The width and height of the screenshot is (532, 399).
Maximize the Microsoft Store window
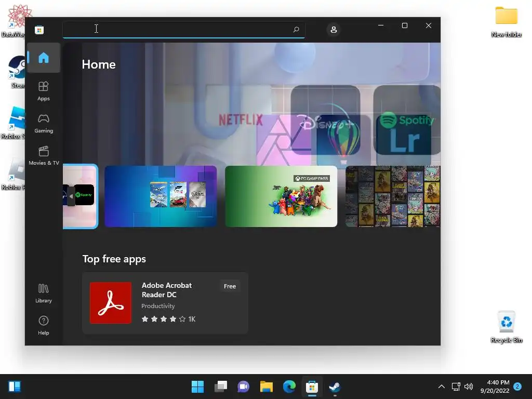(404, 25)
